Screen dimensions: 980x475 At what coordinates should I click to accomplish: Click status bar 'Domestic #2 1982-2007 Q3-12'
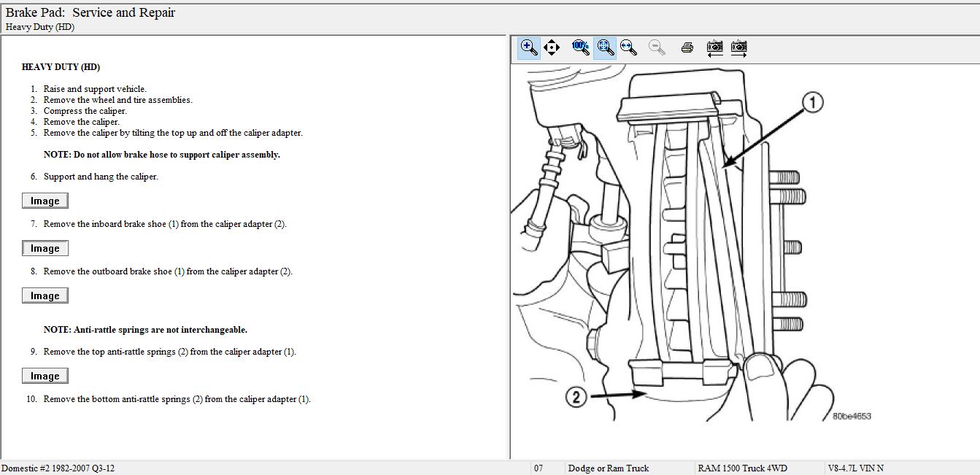pos(58,468)
